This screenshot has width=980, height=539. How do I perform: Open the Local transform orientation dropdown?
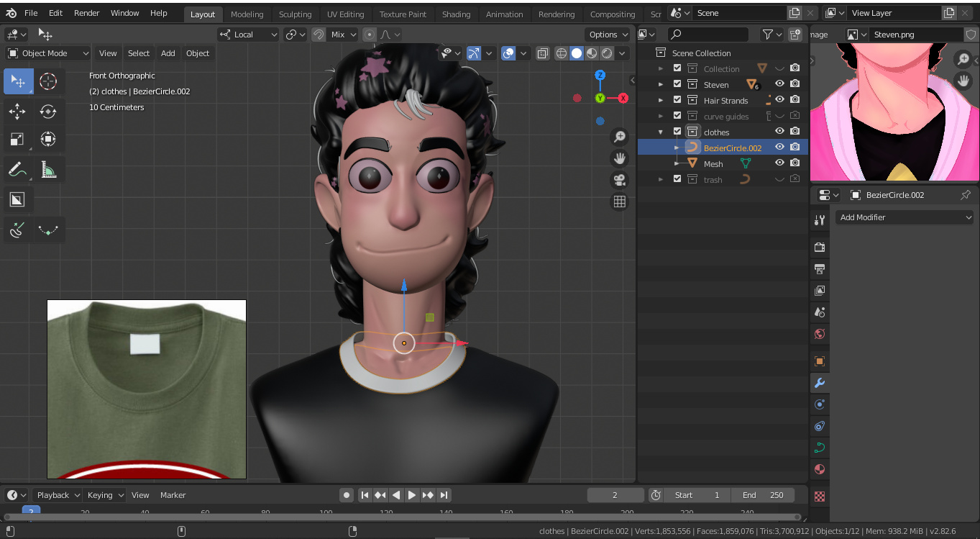tap(248, 35)
